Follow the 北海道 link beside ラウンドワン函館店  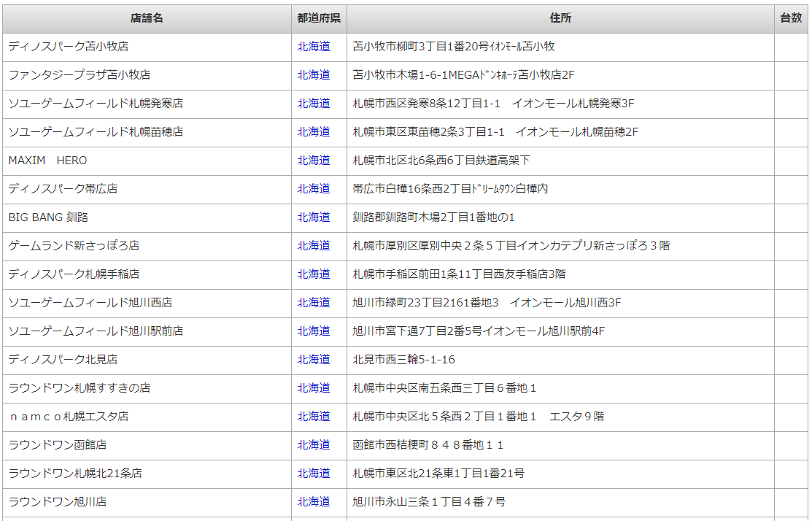click(313, 445)
